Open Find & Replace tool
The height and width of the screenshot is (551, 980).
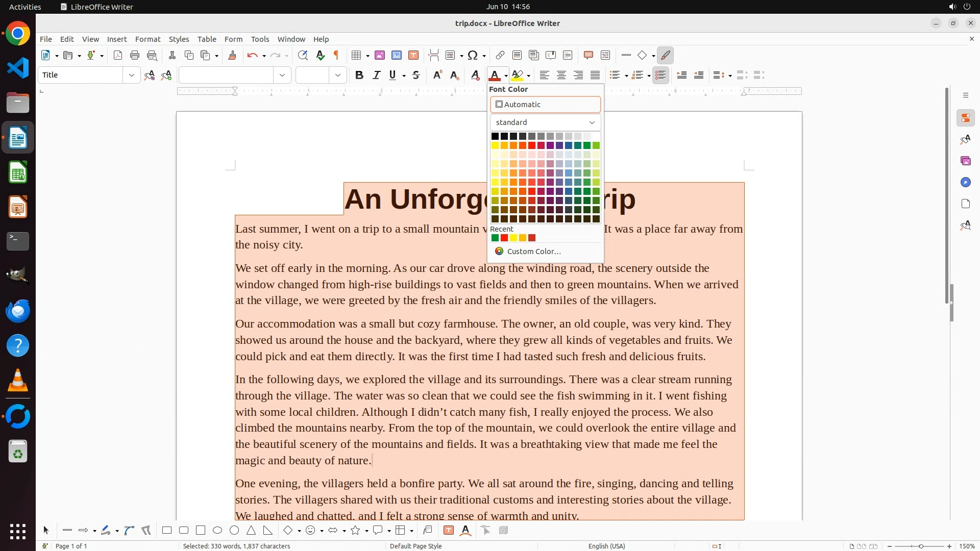(x=303, y=56)
